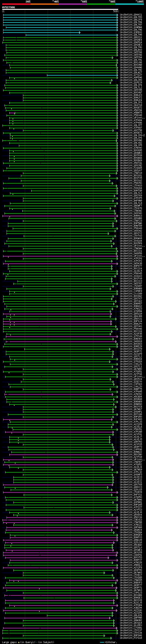Open hit UniRef100_Q9LTM3
Viewport: 146px width, 644px height.
(x=131, y=17)
